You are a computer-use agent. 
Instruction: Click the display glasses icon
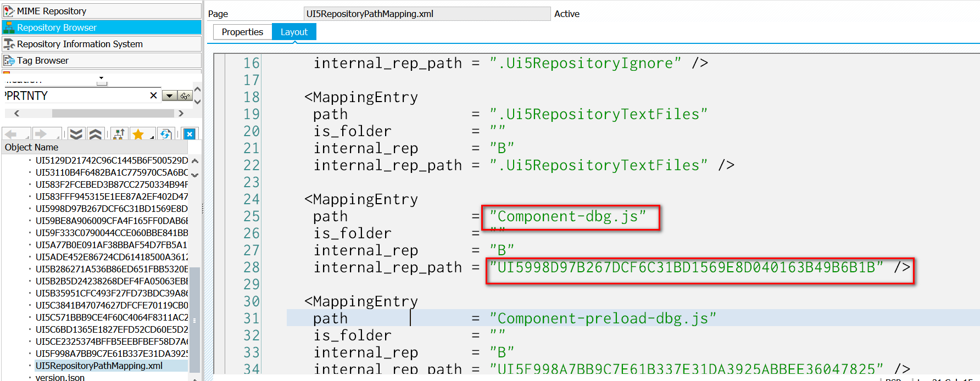pyautogui.click(x=185, y=96)
